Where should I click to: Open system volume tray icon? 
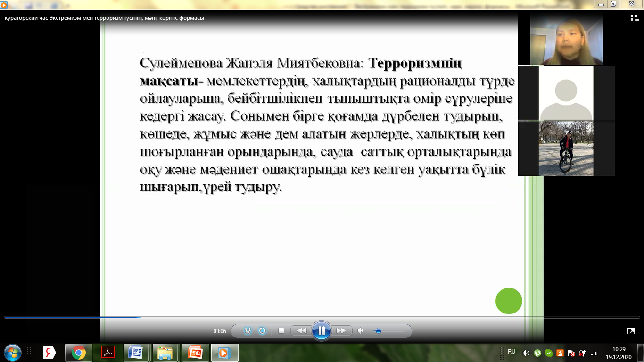coord(526,353)
